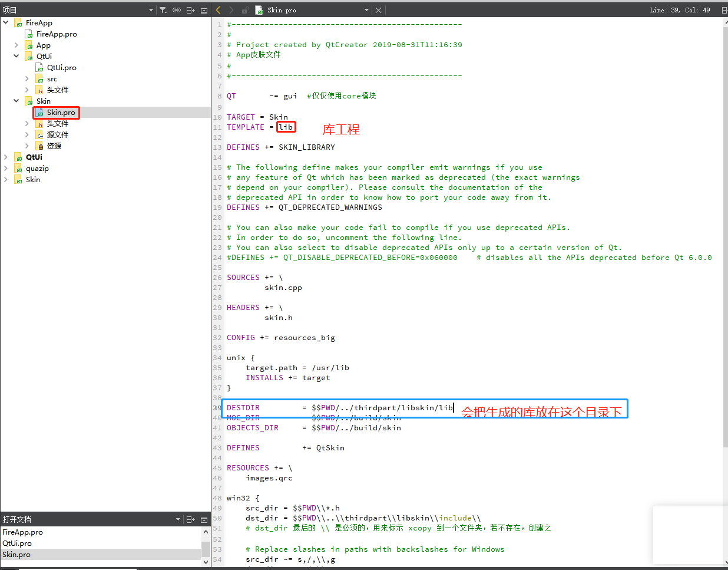
Task: Expand the last top-level Skin project
Action: [x=6, y=179]
